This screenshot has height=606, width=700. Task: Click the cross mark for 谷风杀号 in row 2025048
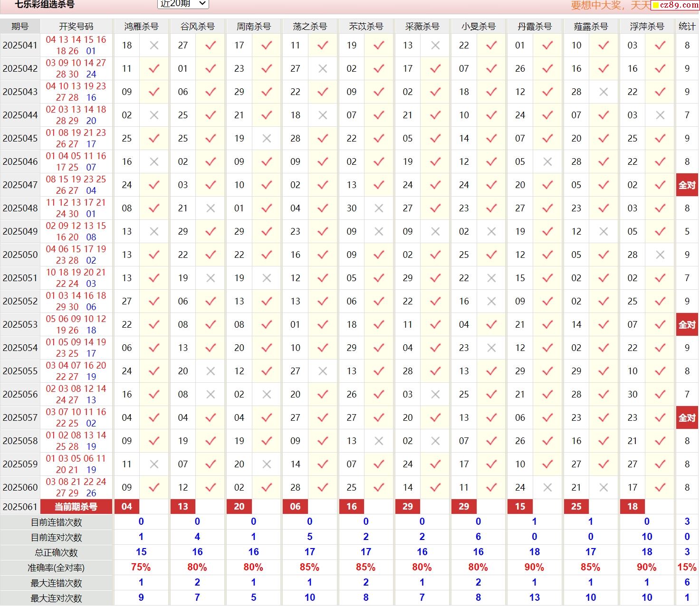(x=211, y=208)
